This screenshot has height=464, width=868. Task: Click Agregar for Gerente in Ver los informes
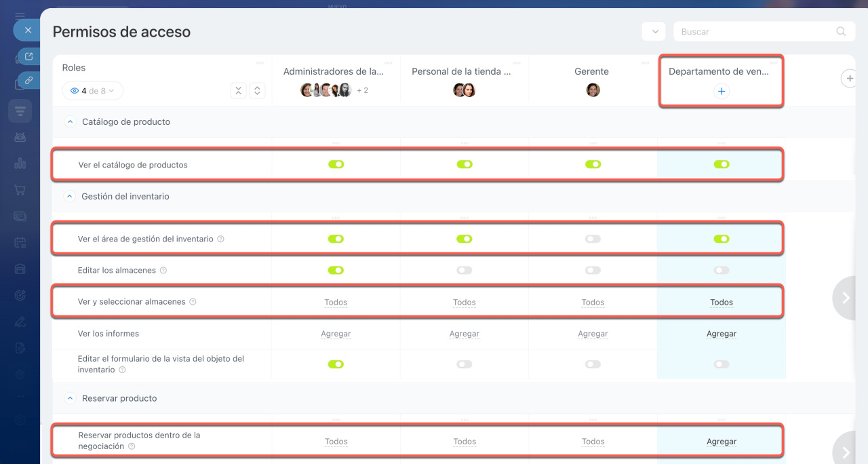click(593, 334)
